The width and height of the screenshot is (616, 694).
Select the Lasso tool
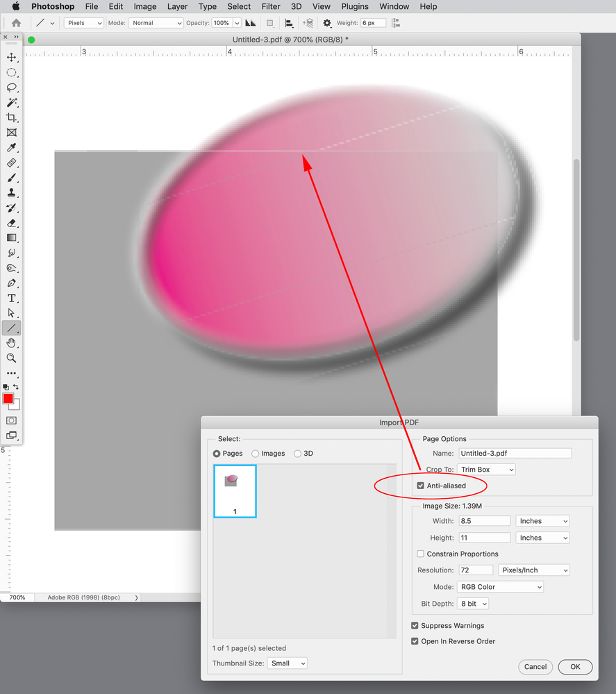pos(11,88)
